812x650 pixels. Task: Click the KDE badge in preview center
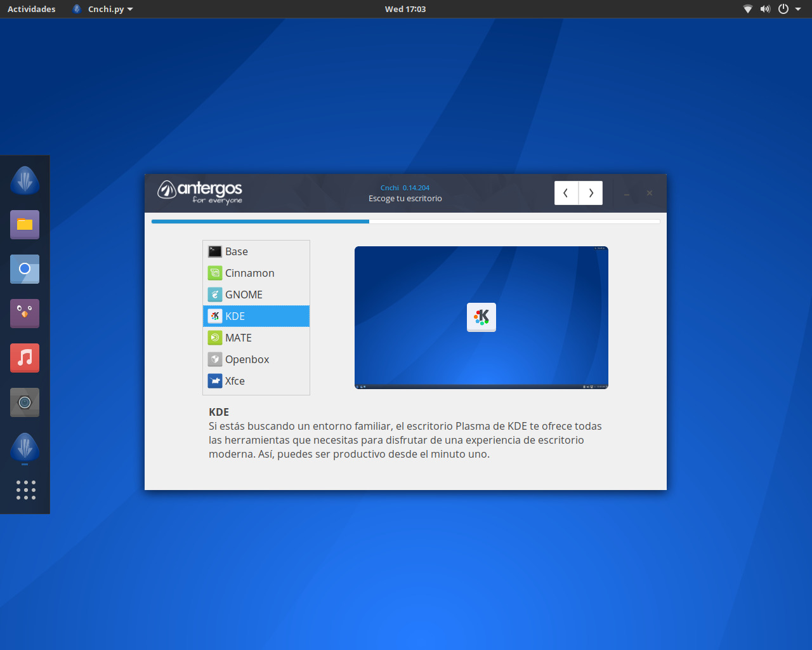tap(481, 317)
